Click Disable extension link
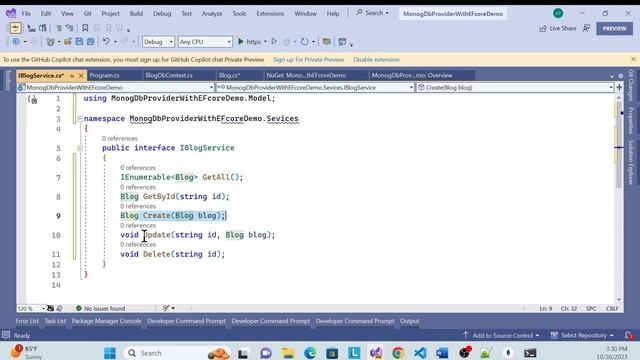This screenshot has width=640, height=360. click(376, 60)
